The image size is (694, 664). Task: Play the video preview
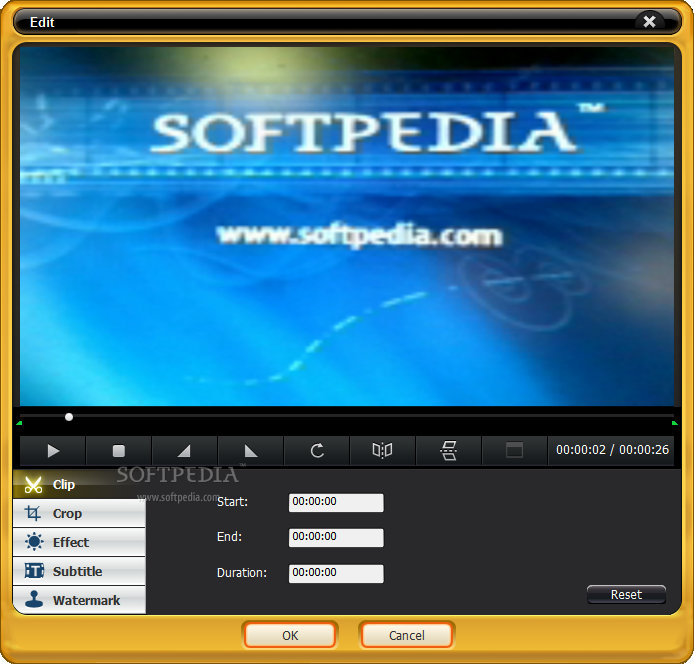53,451
